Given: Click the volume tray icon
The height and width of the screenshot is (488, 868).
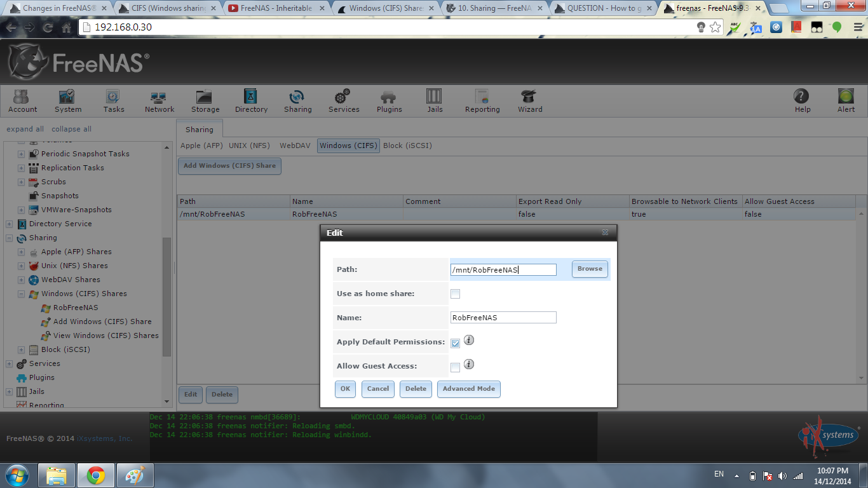Looking at the screenshot, I should 782,475.
